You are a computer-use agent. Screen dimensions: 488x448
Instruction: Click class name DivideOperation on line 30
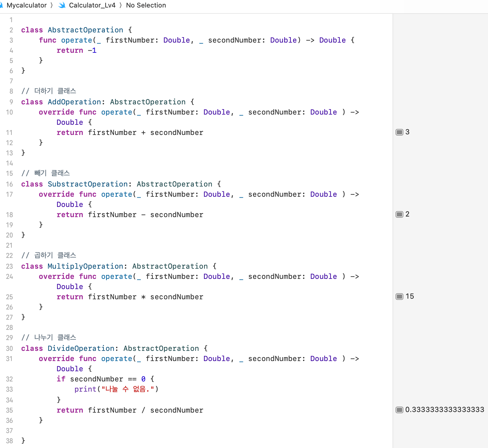pyautogui.click(x=81, y=348)
